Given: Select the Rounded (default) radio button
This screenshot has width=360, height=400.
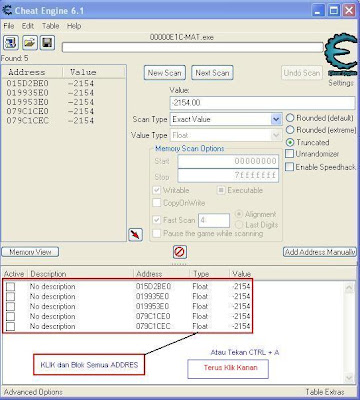Looking at the screenshot, I should tap(290, 118).
